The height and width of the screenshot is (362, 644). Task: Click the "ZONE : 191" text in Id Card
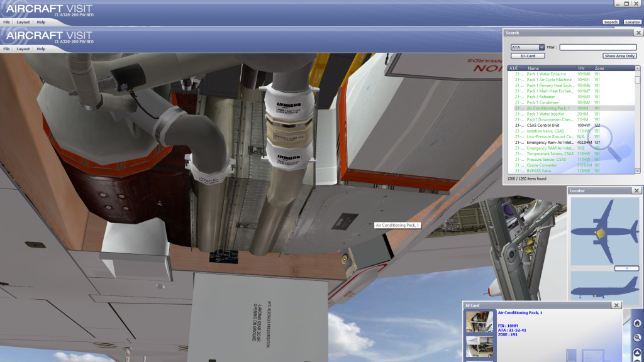[508, 334]
